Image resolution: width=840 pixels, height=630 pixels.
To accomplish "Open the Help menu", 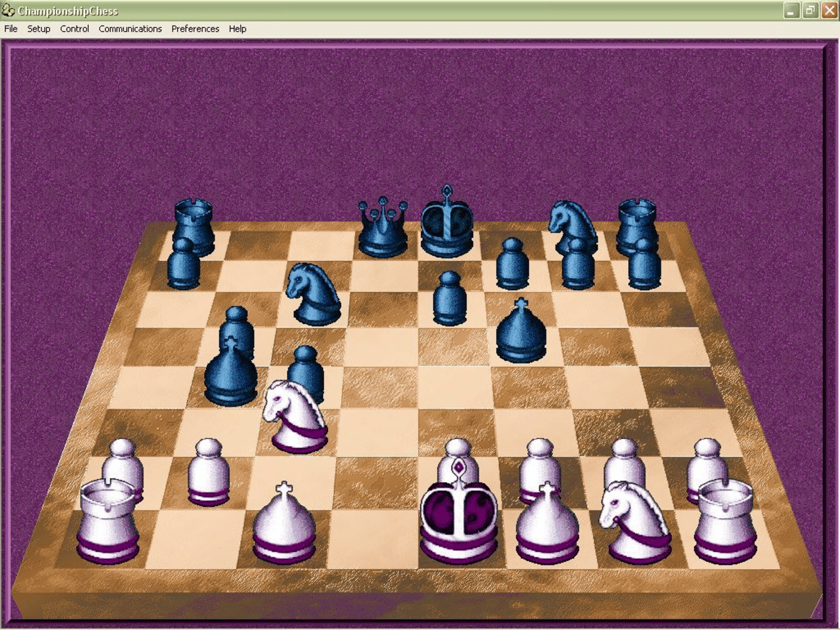I will (237, 29).
